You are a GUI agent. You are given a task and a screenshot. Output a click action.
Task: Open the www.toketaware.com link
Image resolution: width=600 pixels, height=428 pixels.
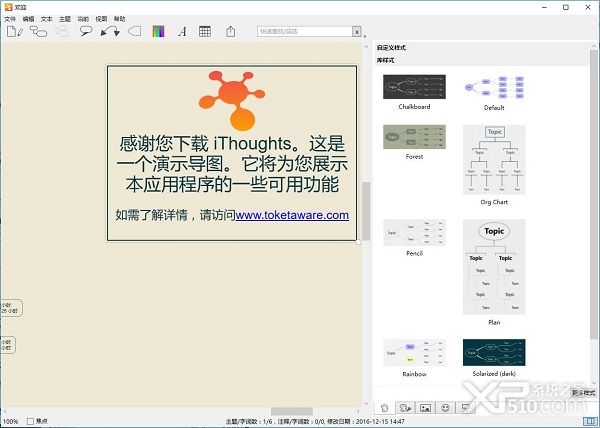tap(292, 215)
